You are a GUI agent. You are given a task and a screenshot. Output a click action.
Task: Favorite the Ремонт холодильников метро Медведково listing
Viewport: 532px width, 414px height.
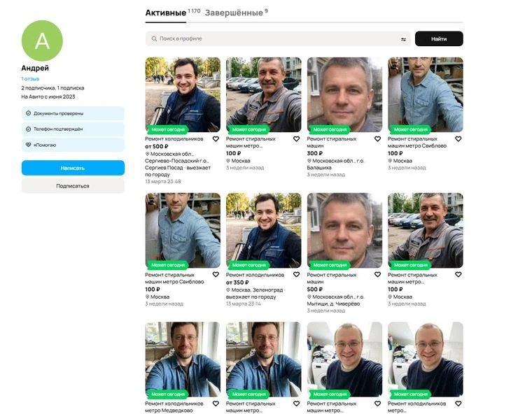[216, 404]
